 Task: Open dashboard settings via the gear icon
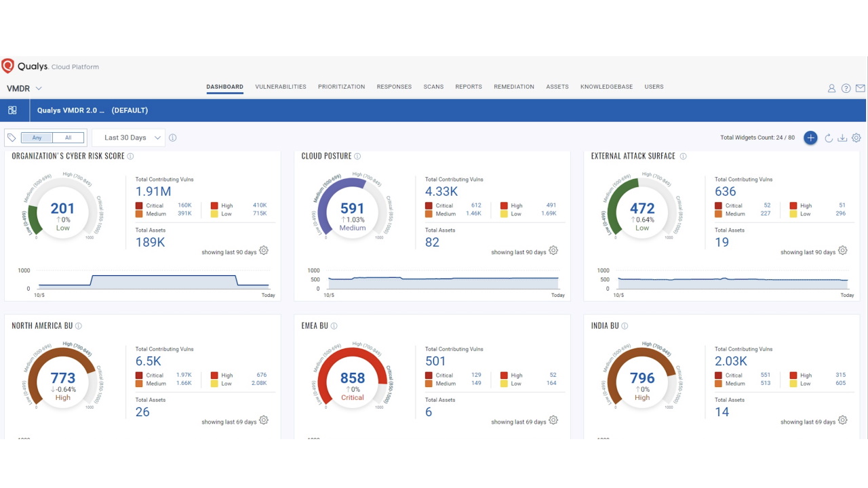(x=856, y=138)
